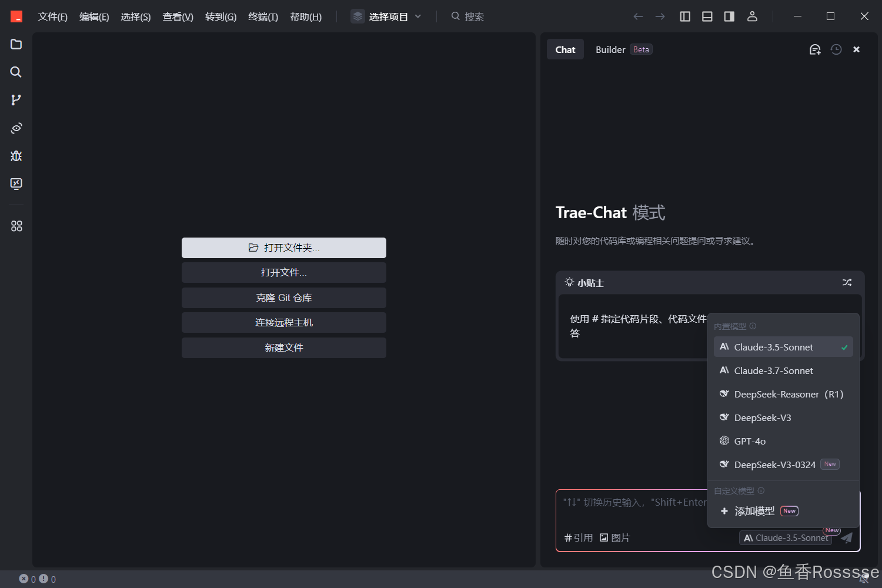Click the send paper-plane icon
This screenshot has height=588, width=882.
coord(847,537)
